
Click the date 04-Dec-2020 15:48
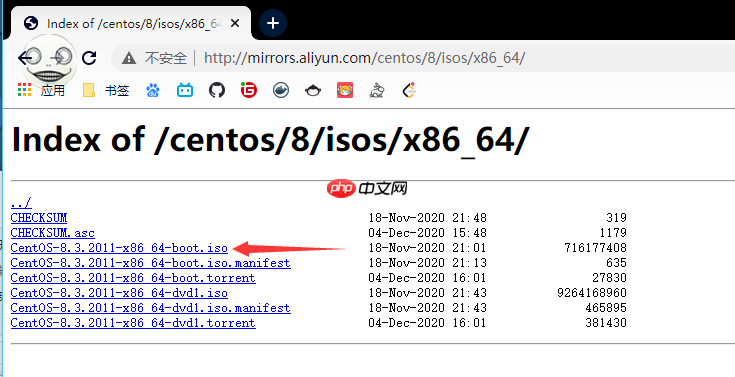coord(428,233)
